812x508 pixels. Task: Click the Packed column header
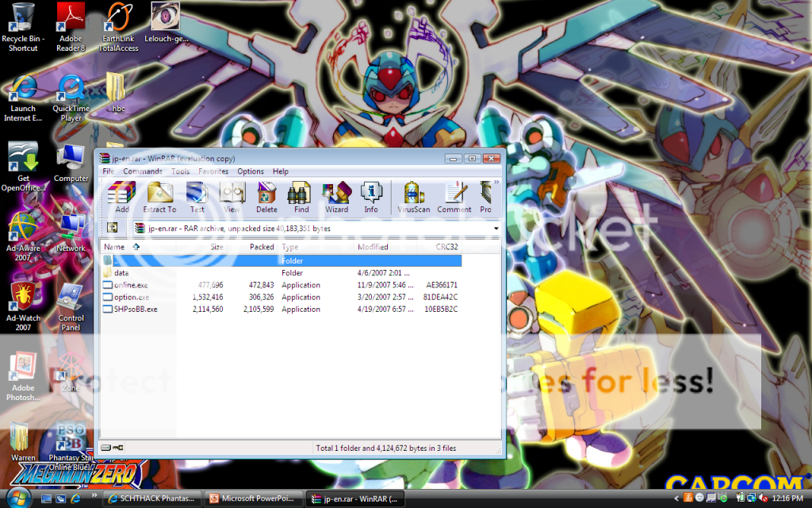click(x=262, y=247)
